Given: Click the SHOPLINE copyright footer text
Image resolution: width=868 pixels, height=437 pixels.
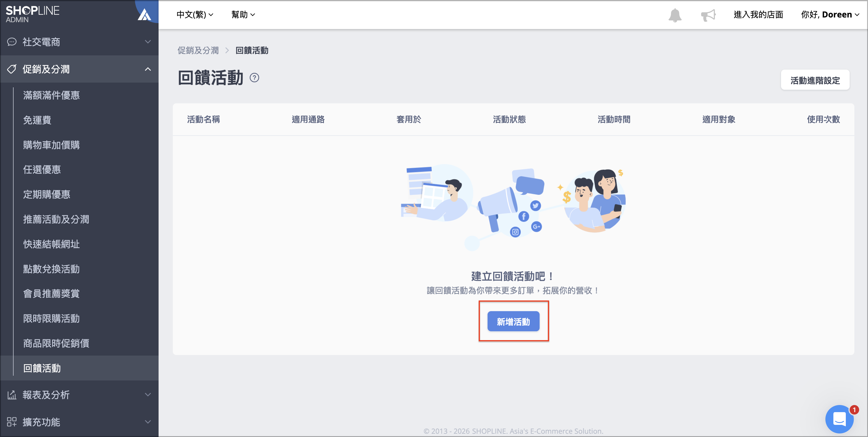Looking at the screenshot, I should (x=513, y=431).
